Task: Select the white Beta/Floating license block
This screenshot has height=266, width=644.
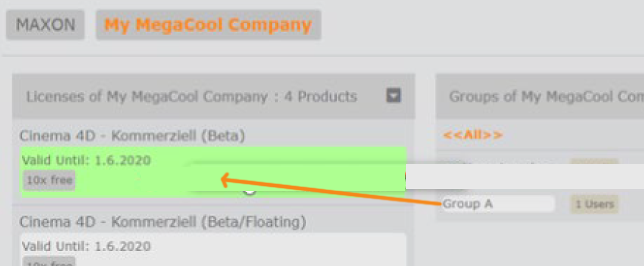Action: pos(213,249)
